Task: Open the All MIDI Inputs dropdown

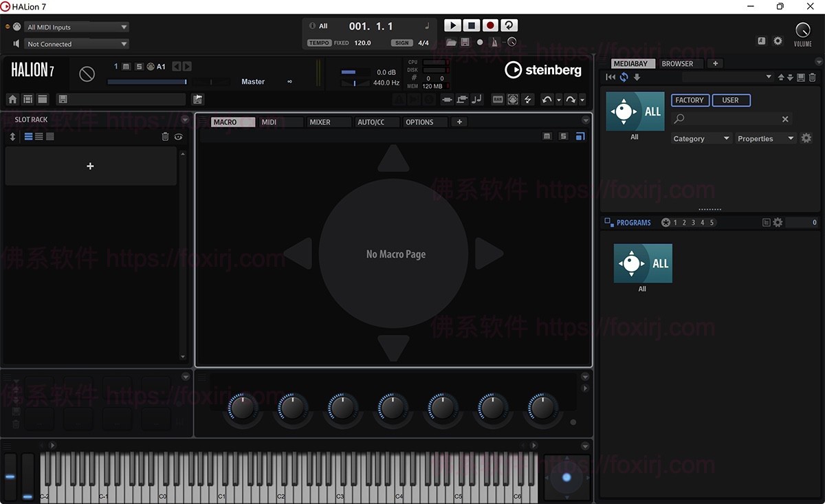Action: point(76,28)
